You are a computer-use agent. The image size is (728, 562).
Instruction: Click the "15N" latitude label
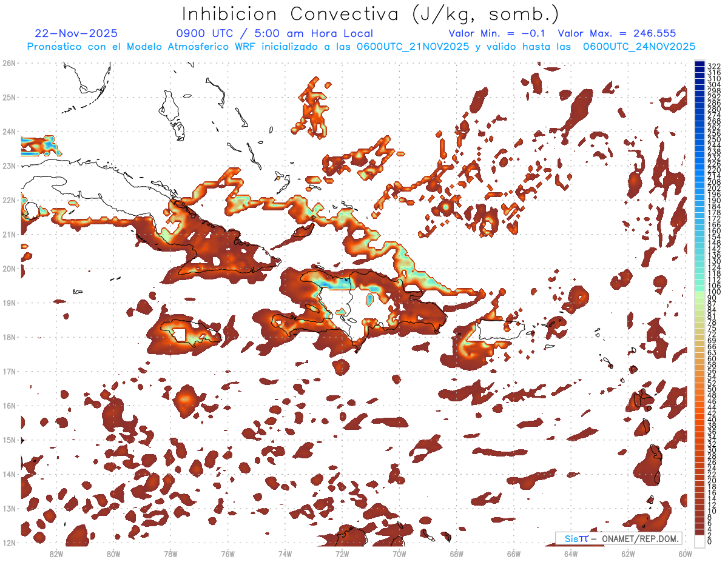point(9,440)
